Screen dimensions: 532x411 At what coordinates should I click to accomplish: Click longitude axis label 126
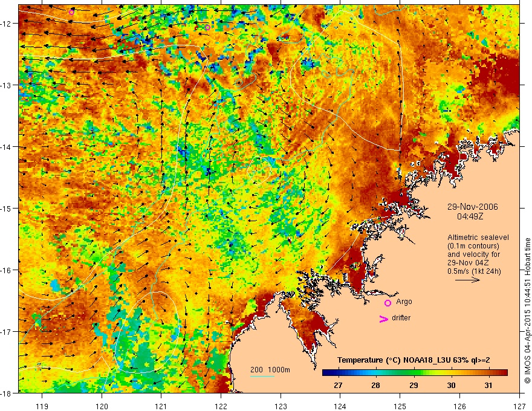tap(459, 406)
